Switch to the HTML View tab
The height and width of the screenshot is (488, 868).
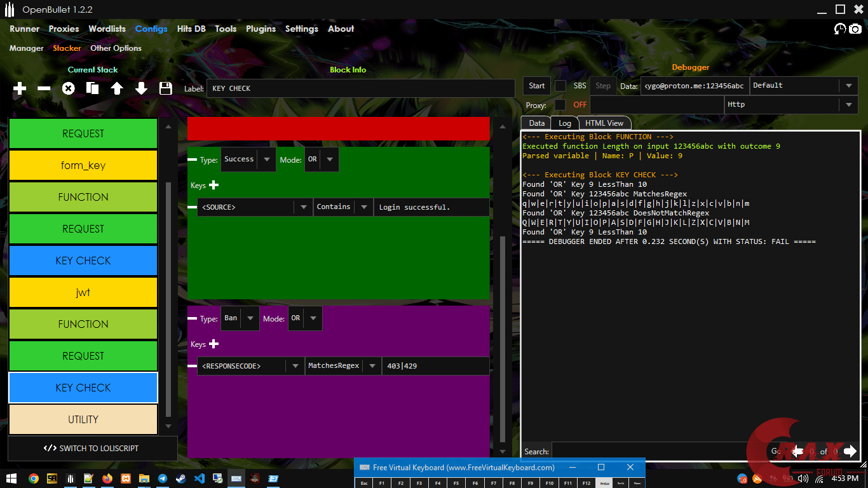pos(604,123)
